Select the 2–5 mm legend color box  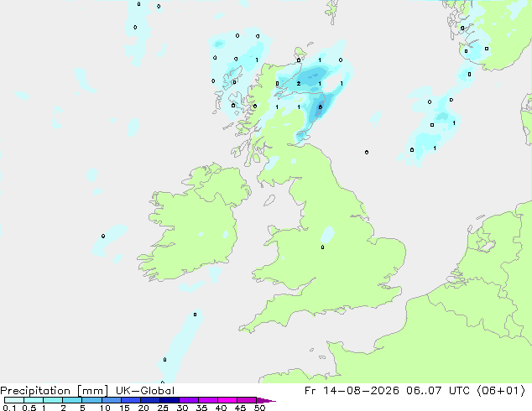[x=72, y=400]
